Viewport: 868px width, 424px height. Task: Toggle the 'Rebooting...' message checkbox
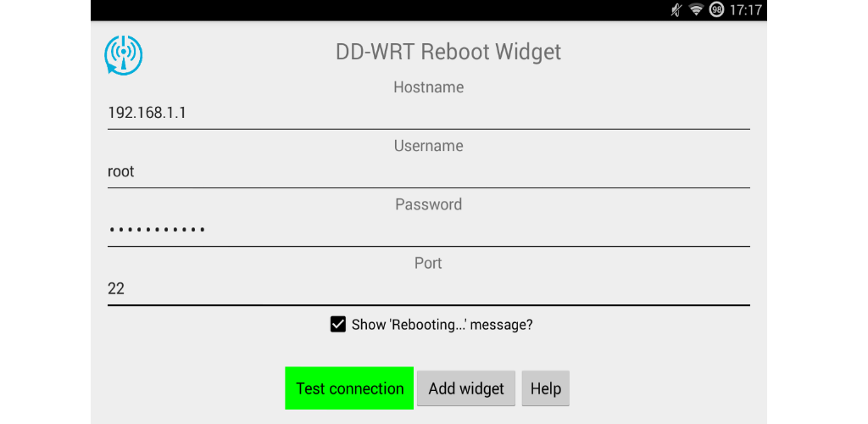[x=337, y=325]
